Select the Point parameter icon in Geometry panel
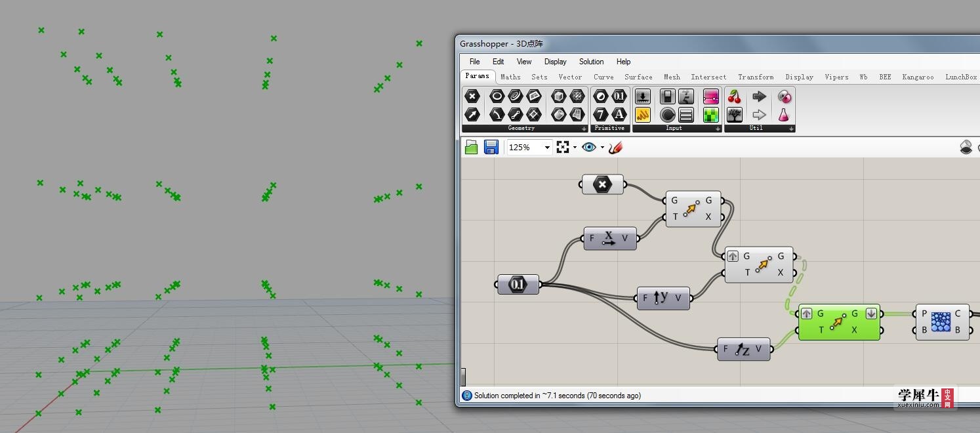980x433 pixels. pos(472,96)
